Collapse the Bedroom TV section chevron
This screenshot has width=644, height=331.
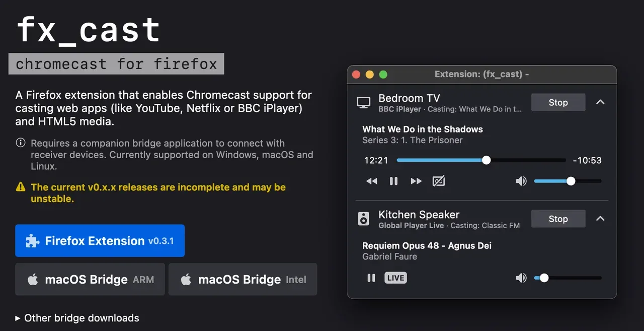(600, 102)
